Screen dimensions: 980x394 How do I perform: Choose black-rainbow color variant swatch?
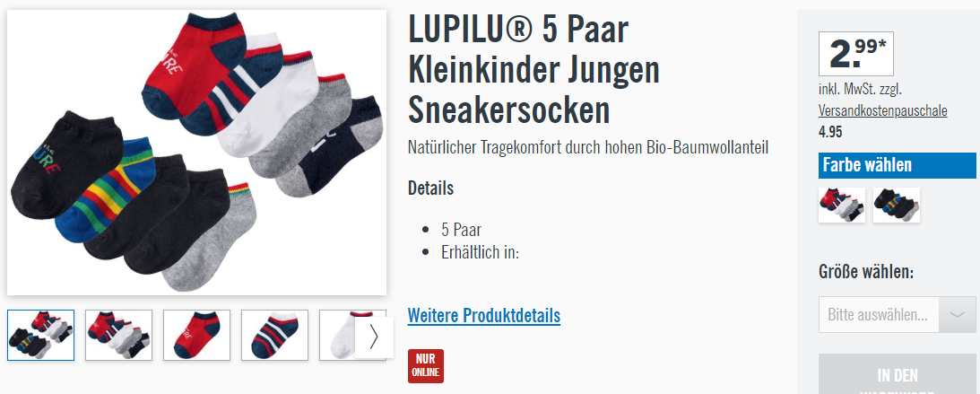click(x=897, y=205)
